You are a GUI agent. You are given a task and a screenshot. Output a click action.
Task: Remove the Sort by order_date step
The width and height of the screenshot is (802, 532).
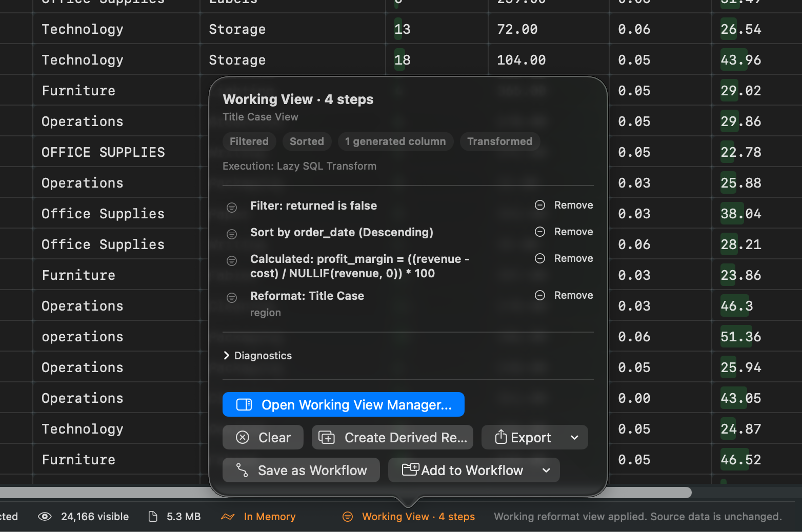click(564, 232)
